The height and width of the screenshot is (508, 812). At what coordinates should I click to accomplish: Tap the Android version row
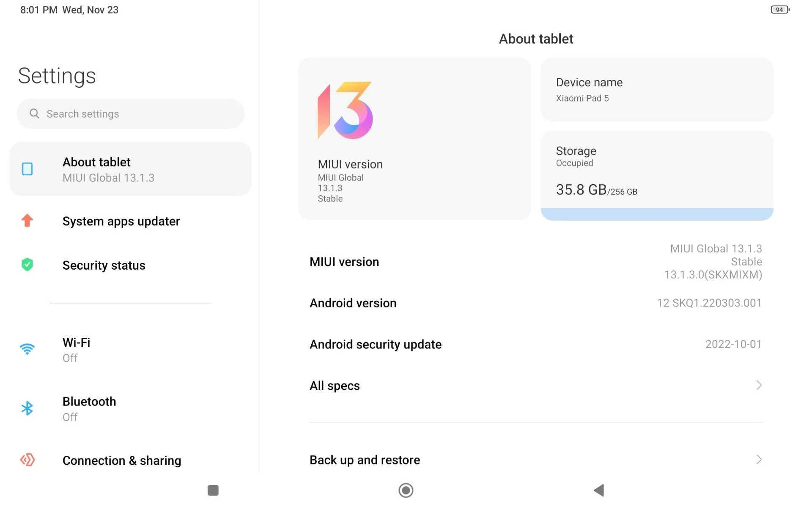[x=536, y=303]
